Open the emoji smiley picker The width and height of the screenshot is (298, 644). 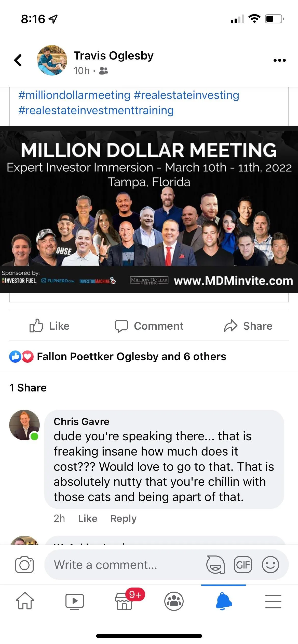[270, 565]
